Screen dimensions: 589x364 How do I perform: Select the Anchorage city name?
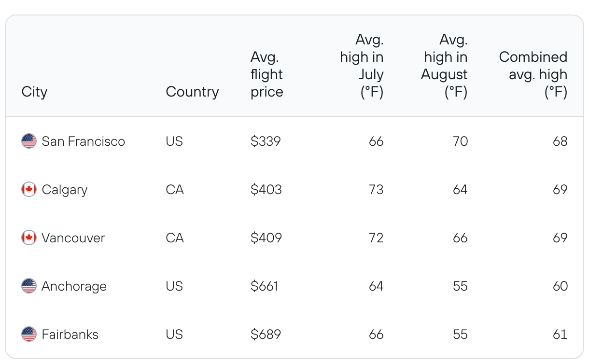(74, 286)
